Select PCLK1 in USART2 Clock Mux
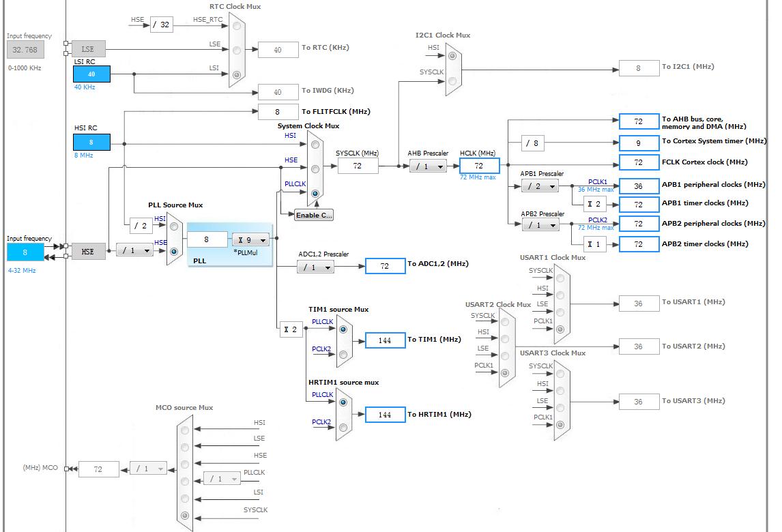The image size is (782, 532). point(505,373)
